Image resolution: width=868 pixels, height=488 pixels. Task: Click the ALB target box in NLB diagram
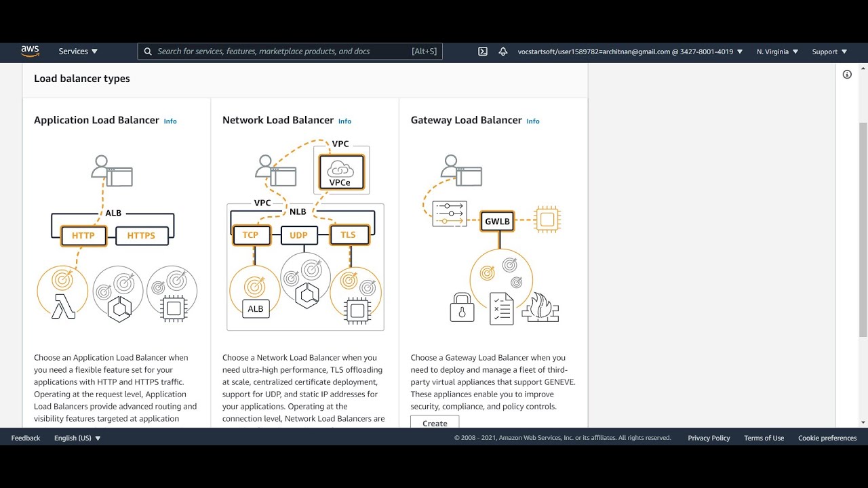click(256, 308)
